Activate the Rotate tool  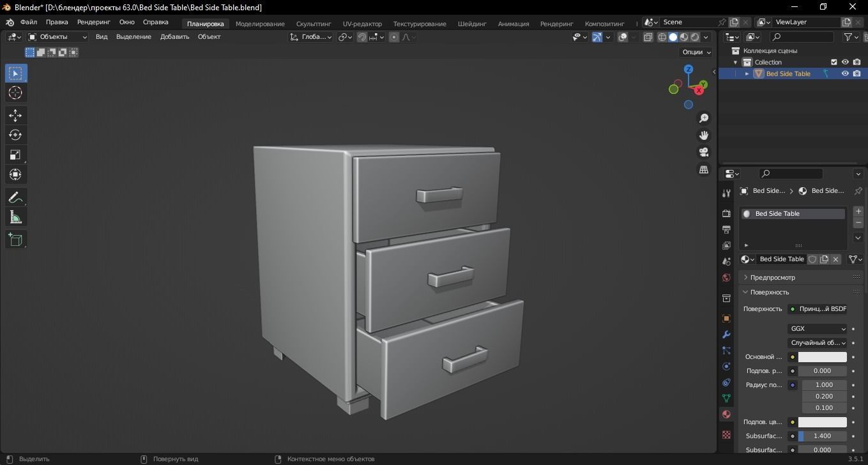[15, 135]
